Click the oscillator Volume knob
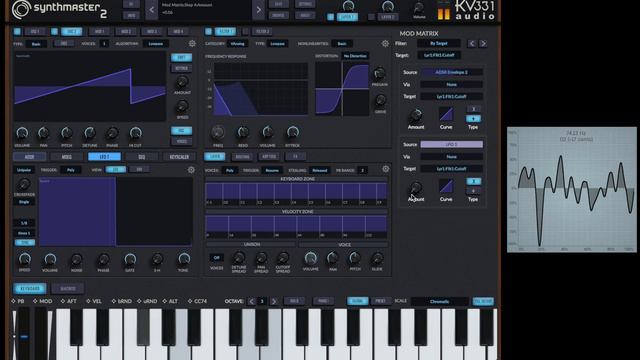 pyautogui.click(x=22, y=133)
